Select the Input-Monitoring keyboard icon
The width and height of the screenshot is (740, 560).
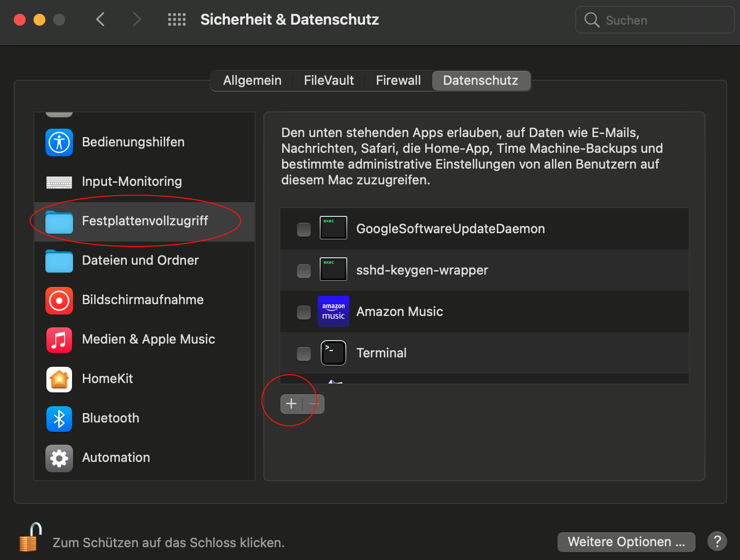tap(59, 182)
